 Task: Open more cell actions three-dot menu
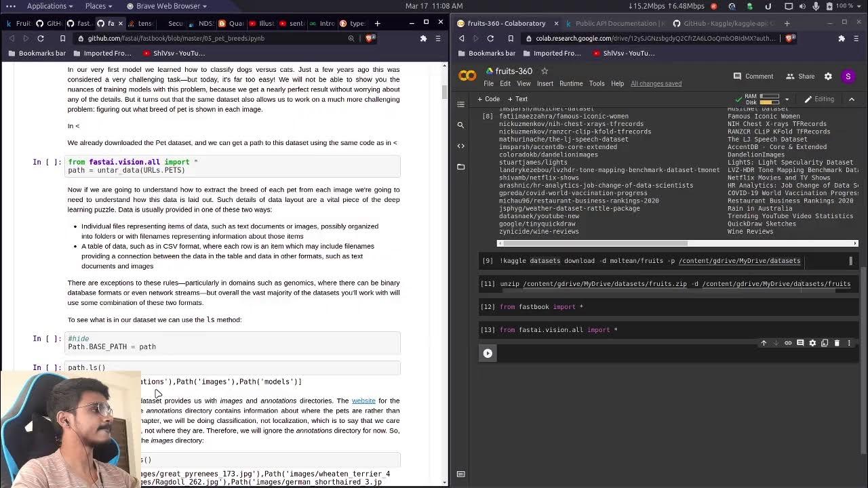848,343
